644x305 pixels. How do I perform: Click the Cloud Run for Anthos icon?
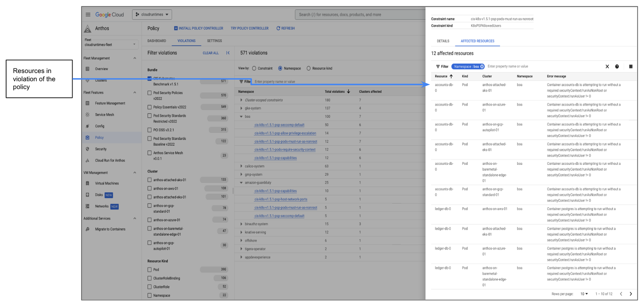(x=87, y=160)
